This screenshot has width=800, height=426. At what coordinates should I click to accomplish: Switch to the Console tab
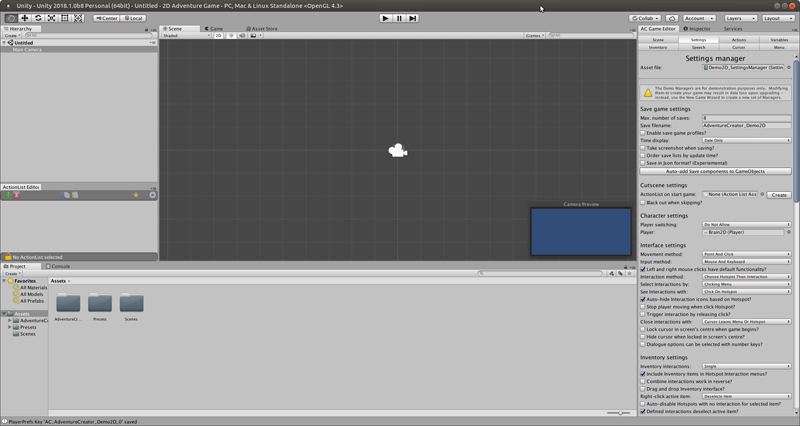pos(58,266)
